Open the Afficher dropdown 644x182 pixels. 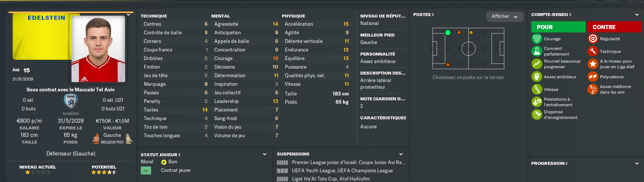505,16
